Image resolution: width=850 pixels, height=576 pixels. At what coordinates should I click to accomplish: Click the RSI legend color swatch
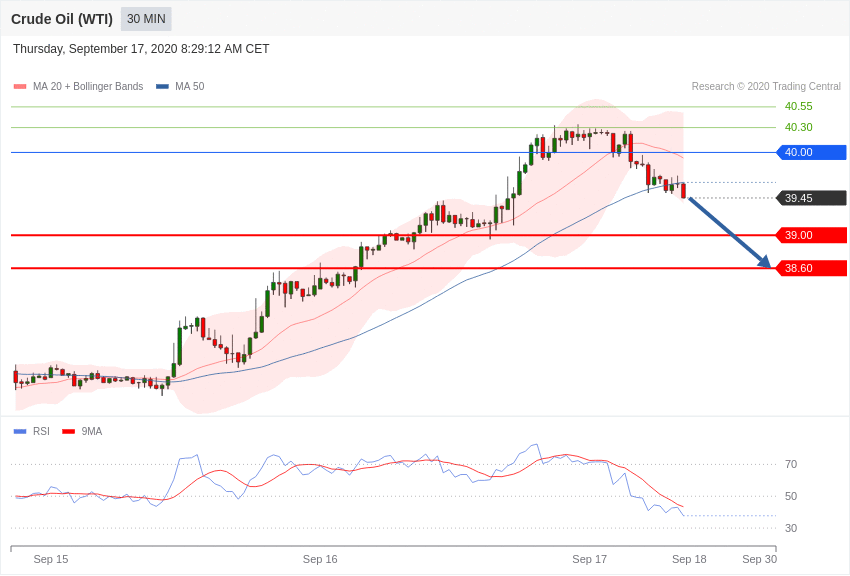click(x=20, y=431)
